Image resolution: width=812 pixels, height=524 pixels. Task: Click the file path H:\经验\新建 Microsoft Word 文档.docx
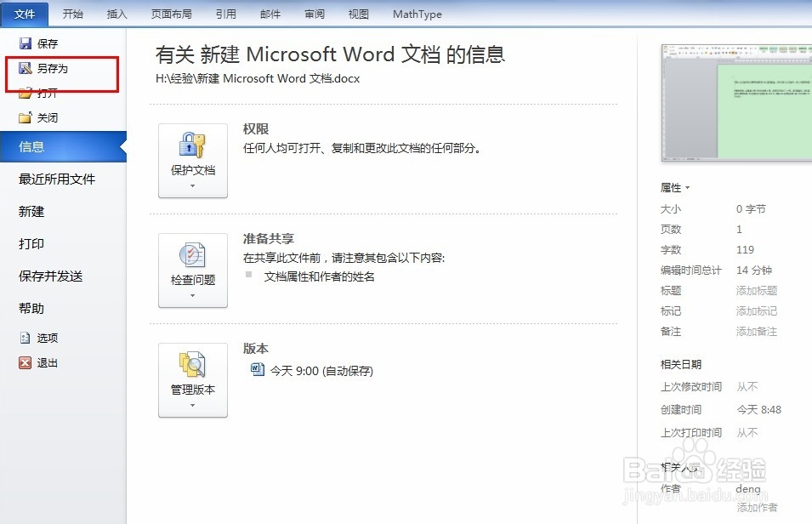(x=258, y=79)
